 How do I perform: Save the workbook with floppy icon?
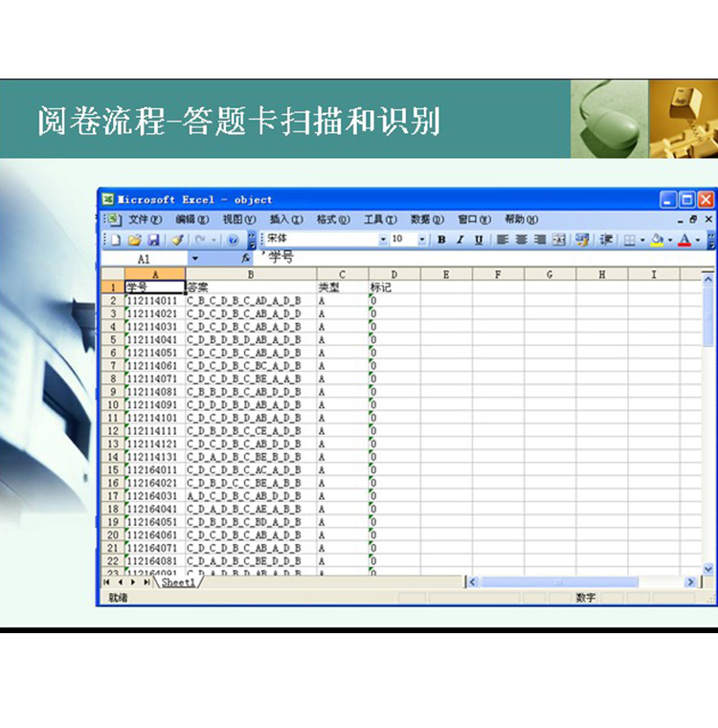tap(153, 239)
